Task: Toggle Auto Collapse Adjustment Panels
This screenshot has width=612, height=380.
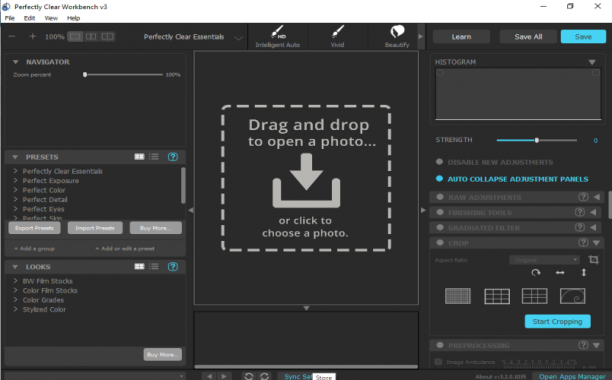Action: (x=439, y=179)
